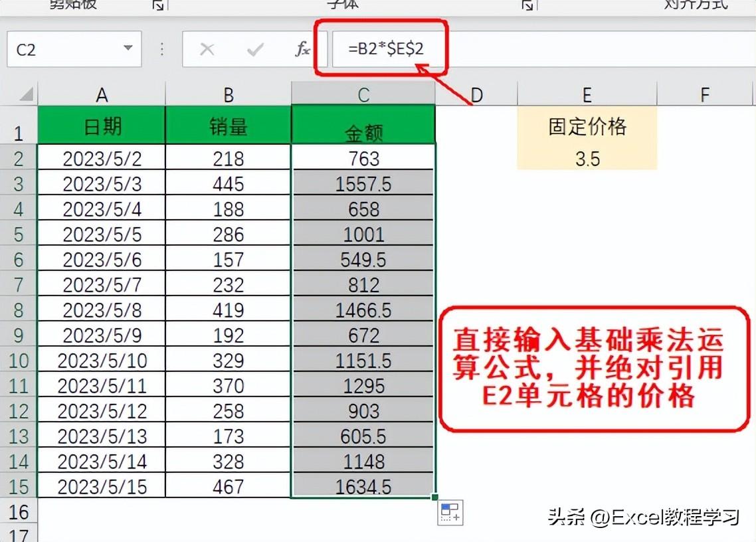Click amount cell 549.5

click(363, 258)
